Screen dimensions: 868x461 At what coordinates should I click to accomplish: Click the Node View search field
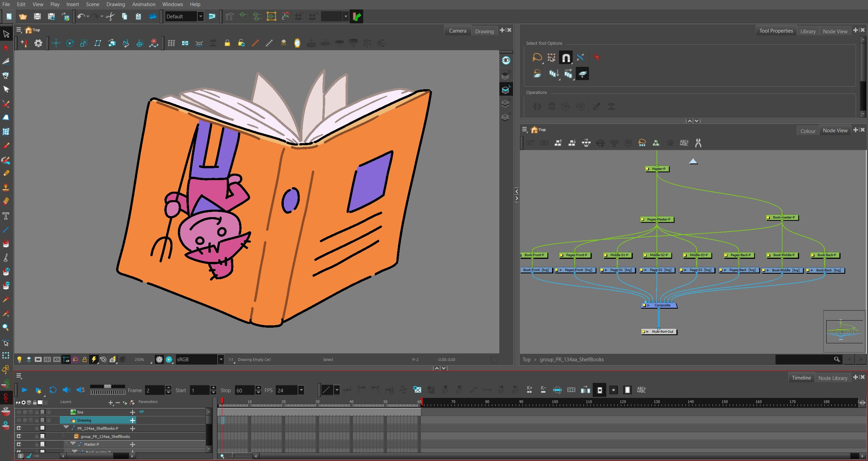tap(808, 359)
